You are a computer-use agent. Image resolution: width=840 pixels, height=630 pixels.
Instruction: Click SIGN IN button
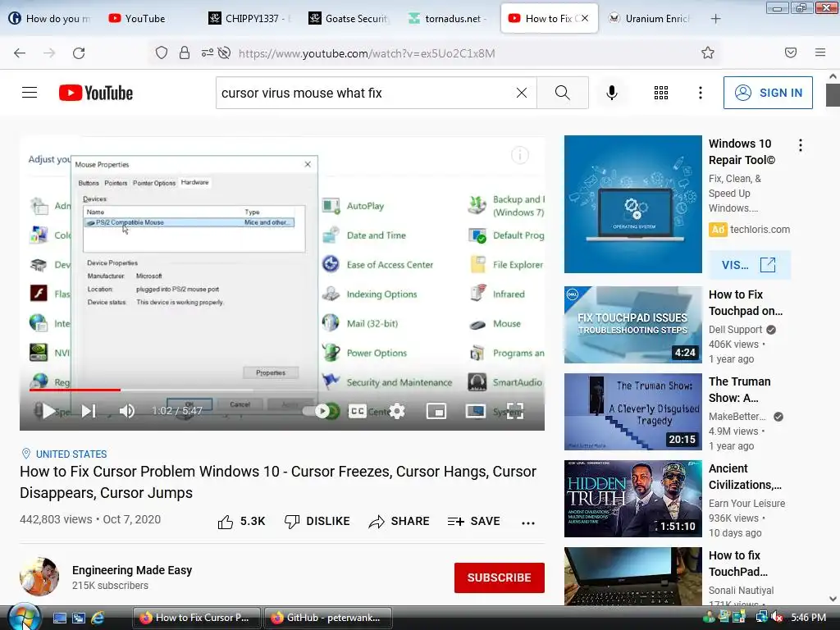pyautogui.click(x=768, y=93)
